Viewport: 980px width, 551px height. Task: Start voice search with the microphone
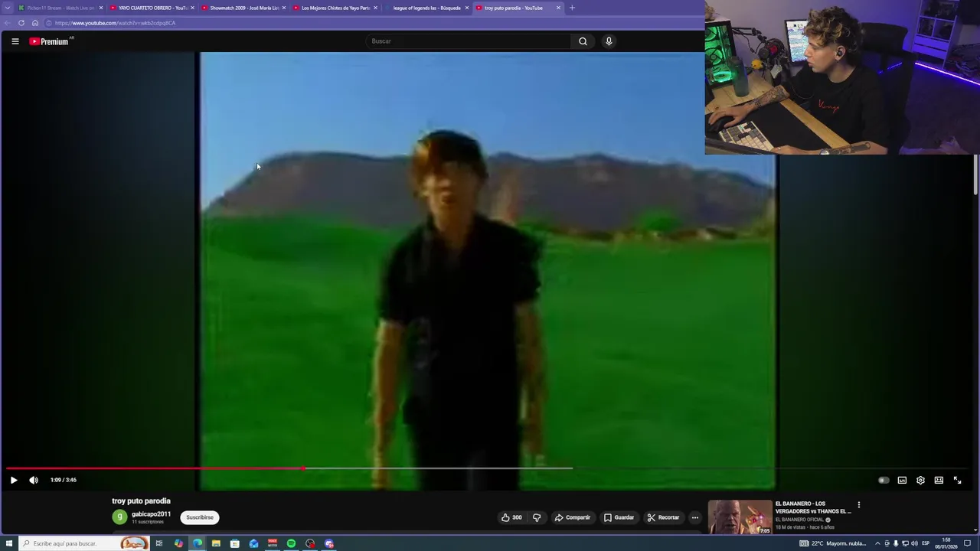tap(609, 41)
